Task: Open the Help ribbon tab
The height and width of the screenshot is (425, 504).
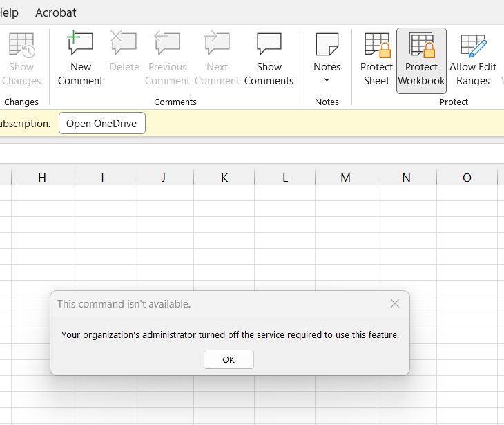Action: 9,12
